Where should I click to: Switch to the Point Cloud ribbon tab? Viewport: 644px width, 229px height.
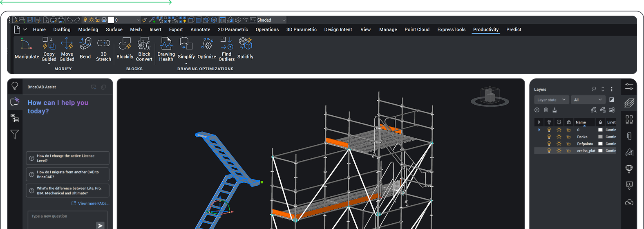[417, 29]
